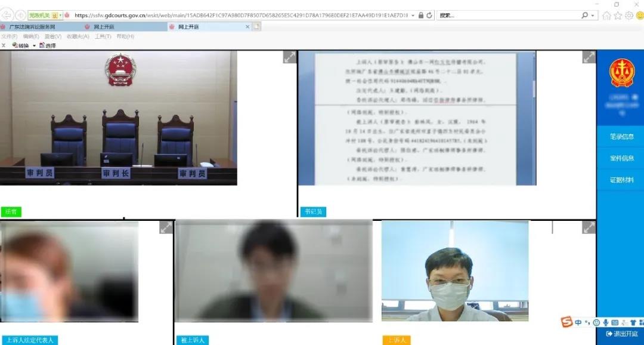Expand the clerk document panel to fullscreen
The image size is (644, 345).
[x=589, y=57]
